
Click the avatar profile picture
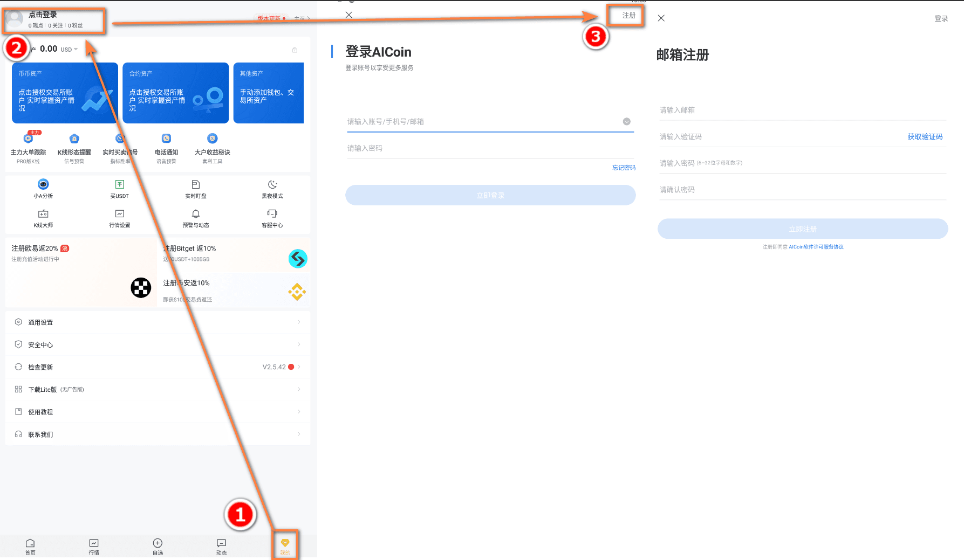tap(14, 19)
